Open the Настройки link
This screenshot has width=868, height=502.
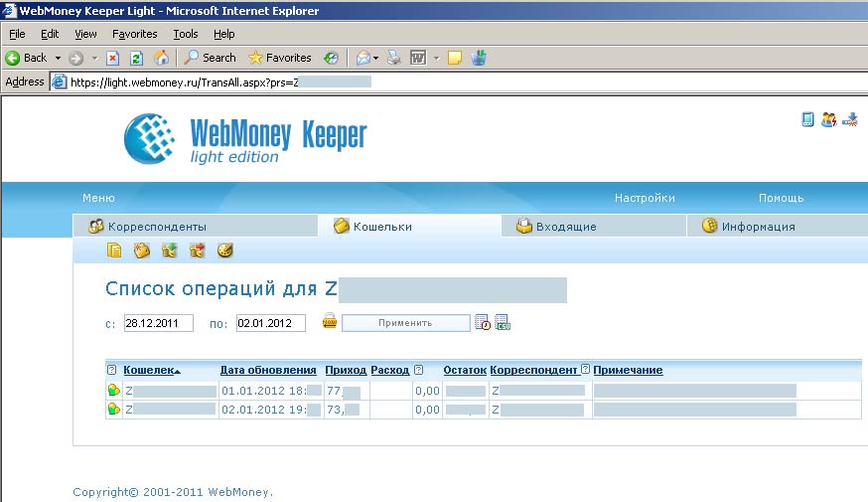645,198
